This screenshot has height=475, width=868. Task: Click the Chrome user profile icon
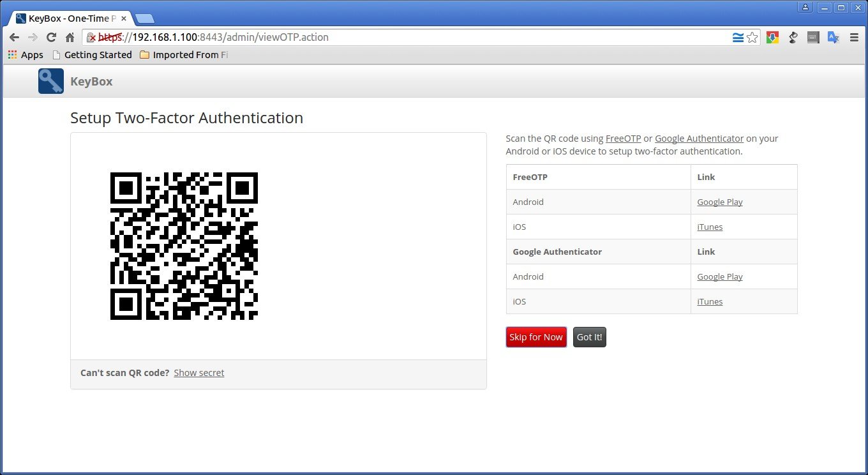click(805, 7)
